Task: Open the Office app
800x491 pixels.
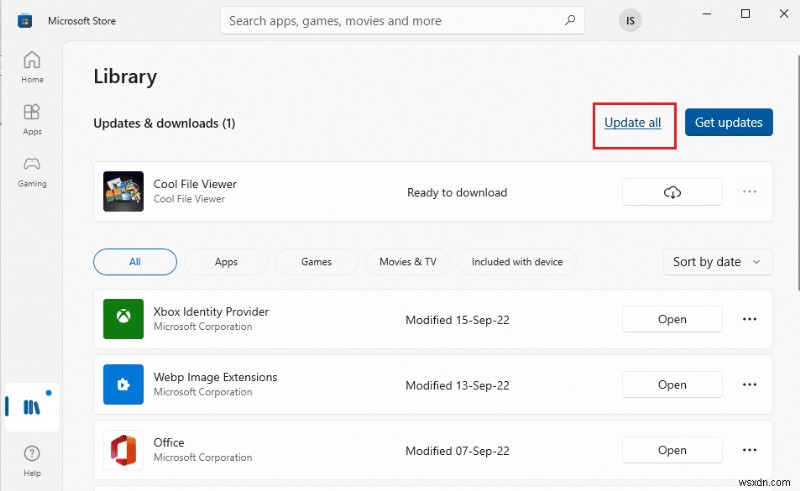Action: pos(672,450)
